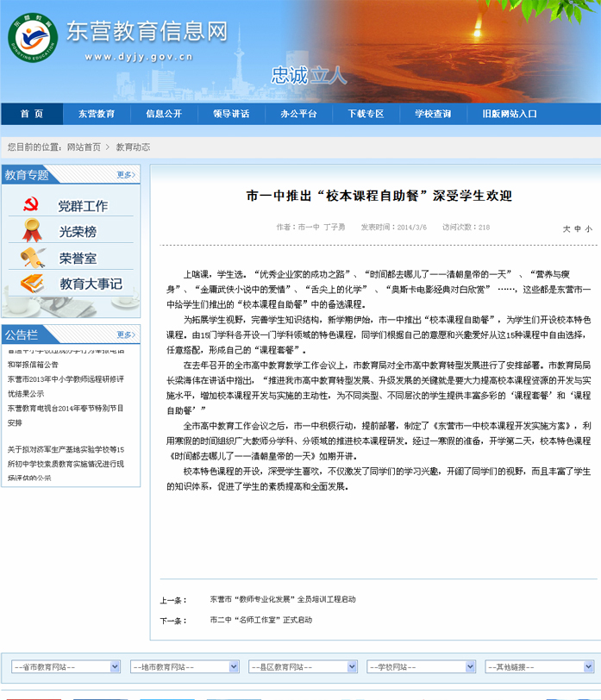Set article font size to 中
The width and height of the screenshot is (601, 700).
coord(578,229)
